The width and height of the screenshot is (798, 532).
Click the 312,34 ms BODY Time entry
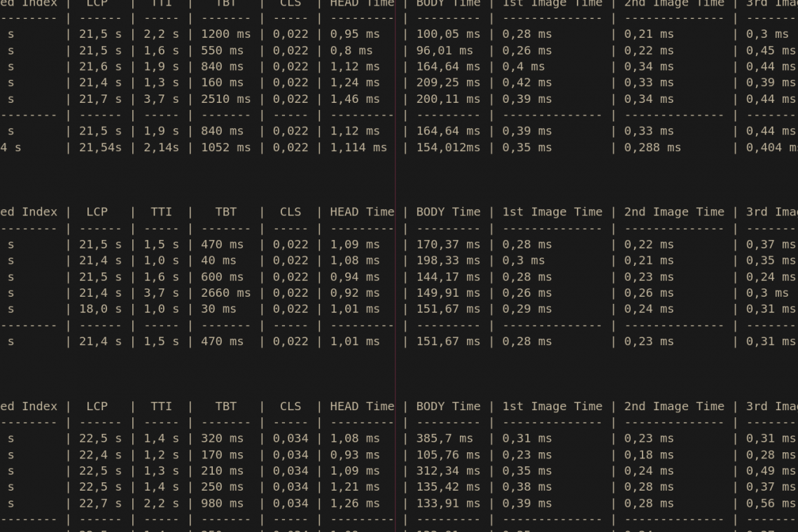[448, 471]
